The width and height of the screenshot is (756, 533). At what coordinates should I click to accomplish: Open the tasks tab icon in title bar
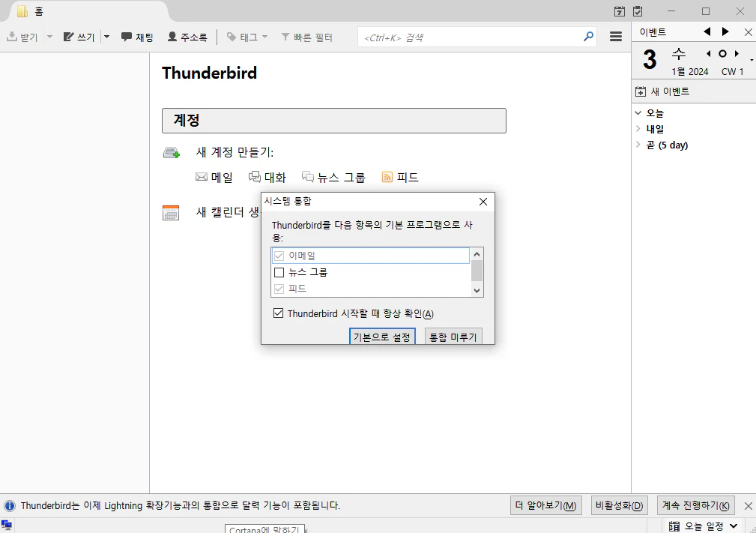pos(638,11)
